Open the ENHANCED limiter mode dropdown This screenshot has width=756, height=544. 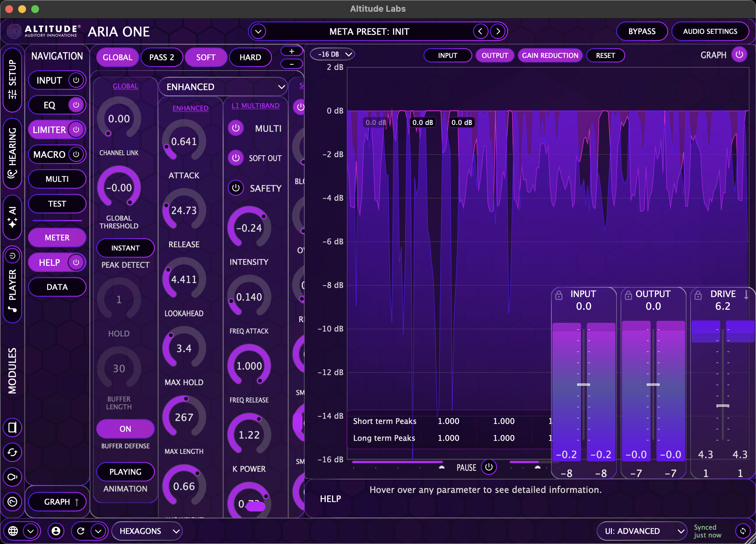click(x=223, y=87)
